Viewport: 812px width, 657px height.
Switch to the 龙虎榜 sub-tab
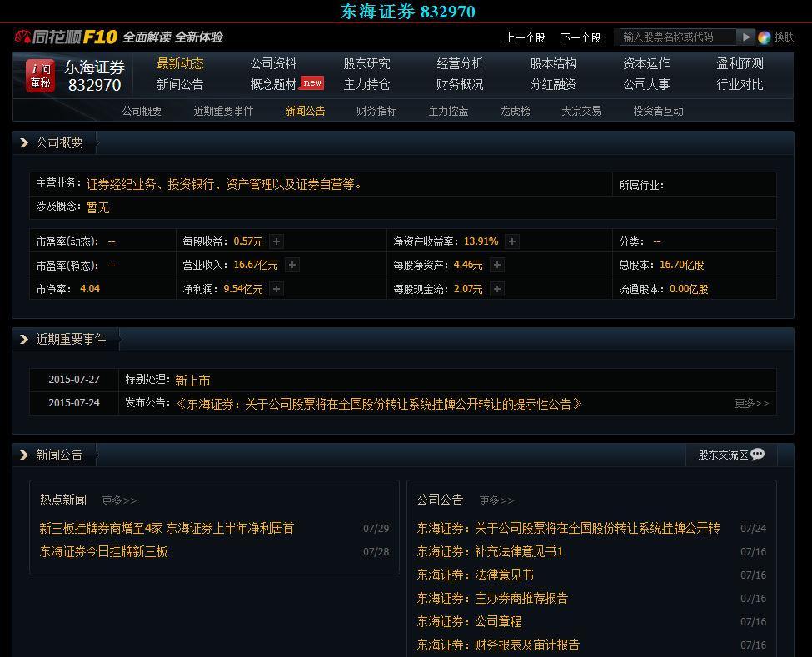click(x=515, y=111)
